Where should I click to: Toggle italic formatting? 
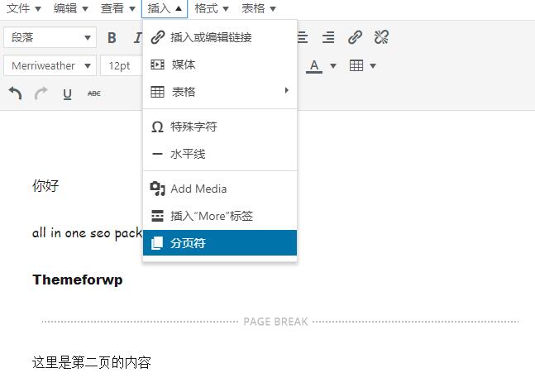137,37
